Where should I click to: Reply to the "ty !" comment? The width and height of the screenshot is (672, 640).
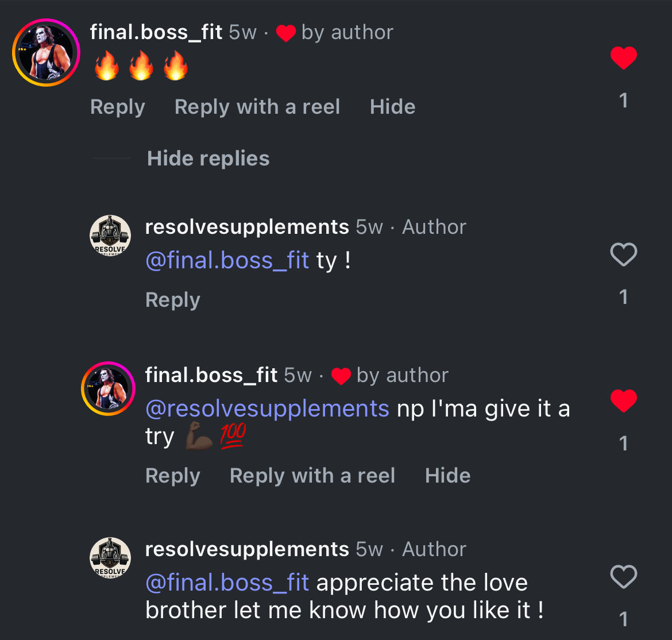coord(172,300)
